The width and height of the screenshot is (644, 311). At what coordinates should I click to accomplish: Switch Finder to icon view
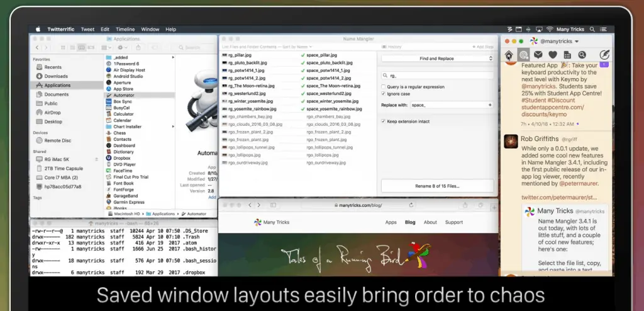[x=63, y=48]
